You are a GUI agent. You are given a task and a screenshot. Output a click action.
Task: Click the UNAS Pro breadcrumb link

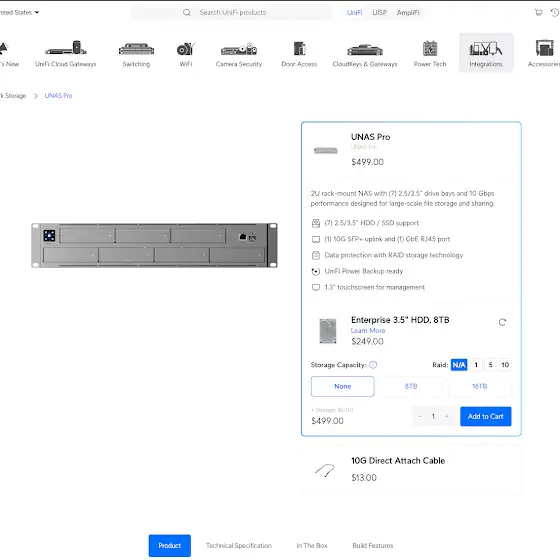(58, 95)
